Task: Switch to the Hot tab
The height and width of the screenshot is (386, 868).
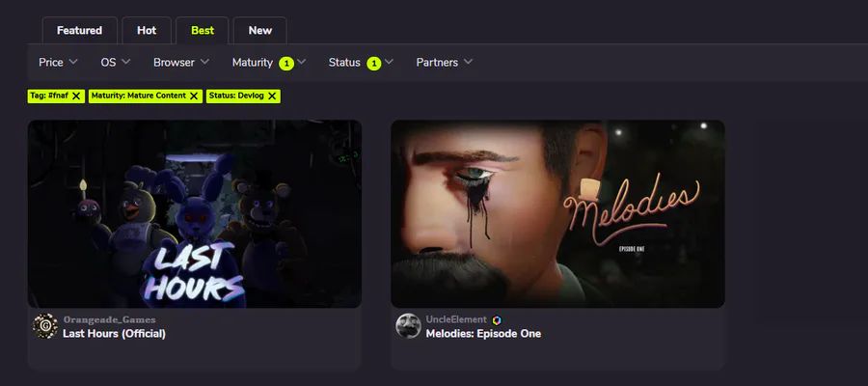Action: click(147, 31)
